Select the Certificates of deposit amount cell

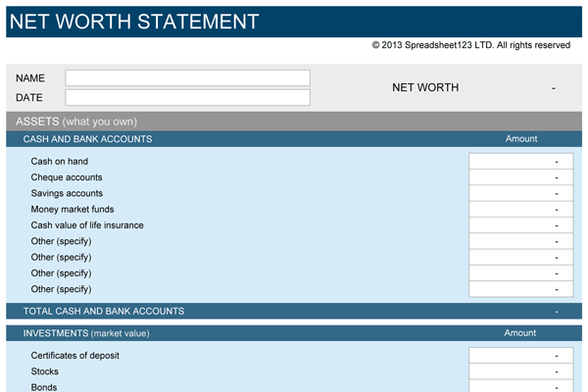520,356
